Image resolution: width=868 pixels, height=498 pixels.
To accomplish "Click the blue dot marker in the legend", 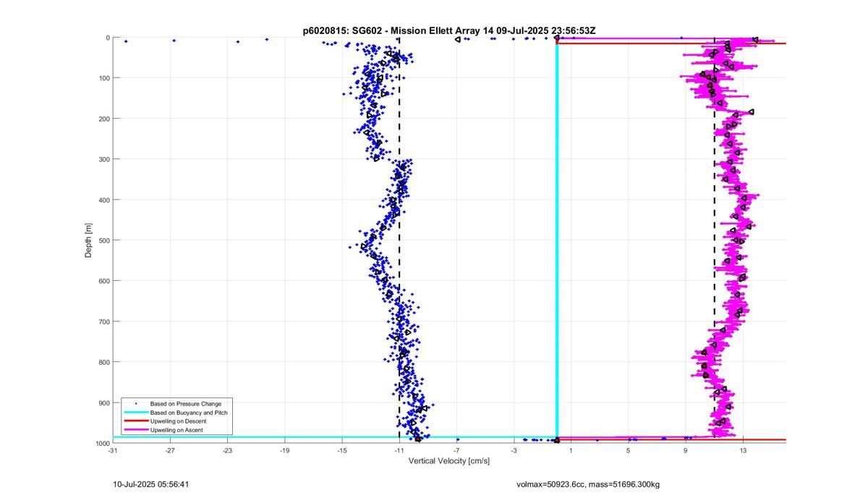I will pos(135,403).
